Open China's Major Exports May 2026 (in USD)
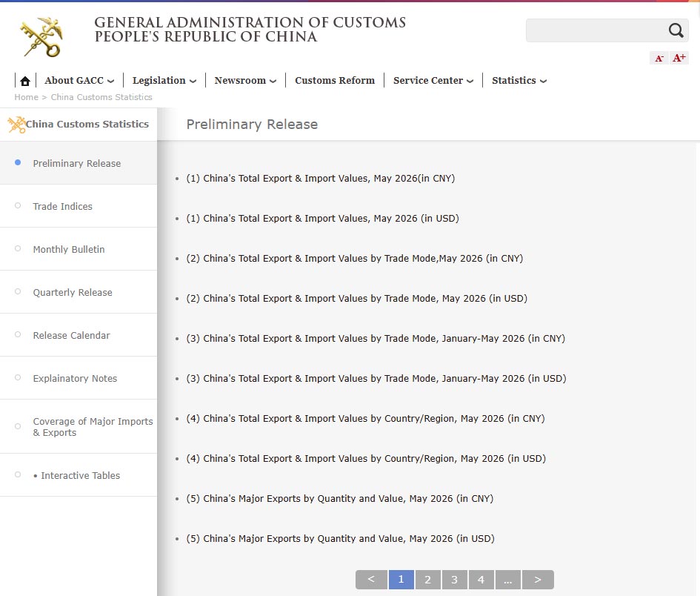This screenshot has height=596, width=700. tap(340, 538)
